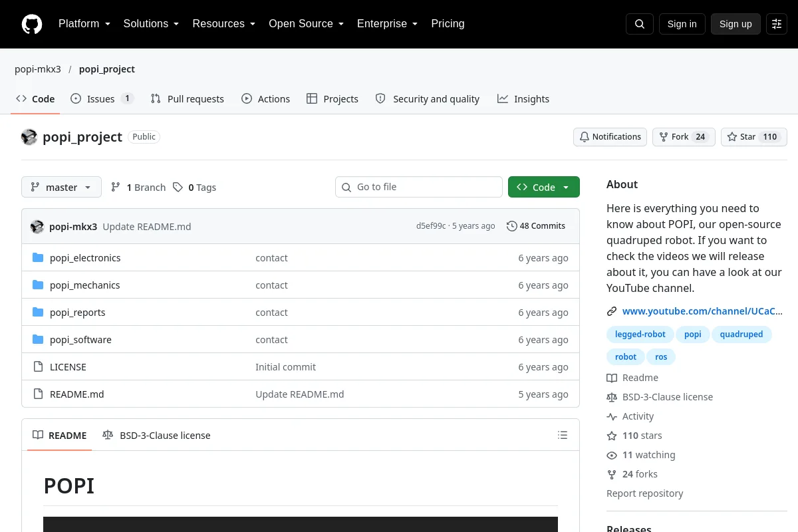Click the pulse icon next to Activity
Image resolution: width=798 pixels, height=532 pixels.
pos(612,416)
